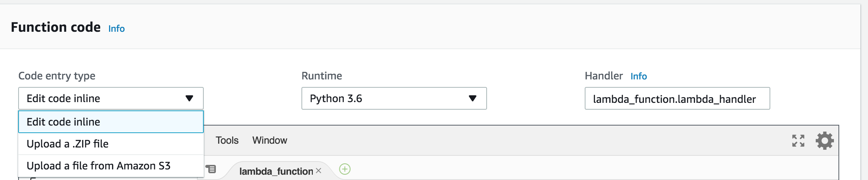This screenshot has height=180, width=868.
Task: Open the Python 3.6 runtime selector
Action: 394,98
